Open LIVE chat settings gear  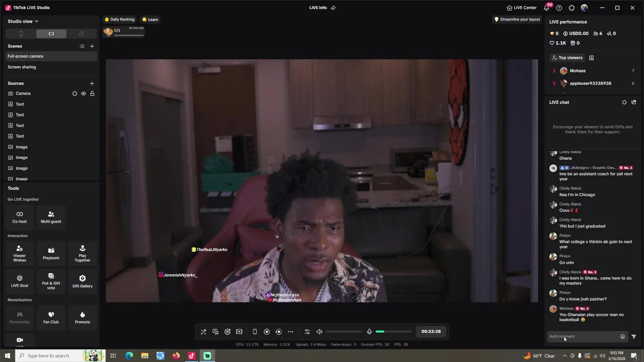tap(624, 103)
